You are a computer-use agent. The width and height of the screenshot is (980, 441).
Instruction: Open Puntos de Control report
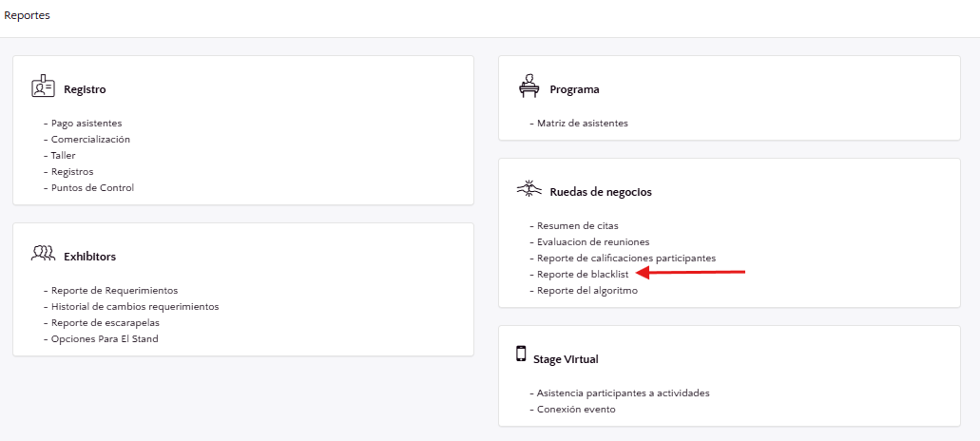(92, 187)
